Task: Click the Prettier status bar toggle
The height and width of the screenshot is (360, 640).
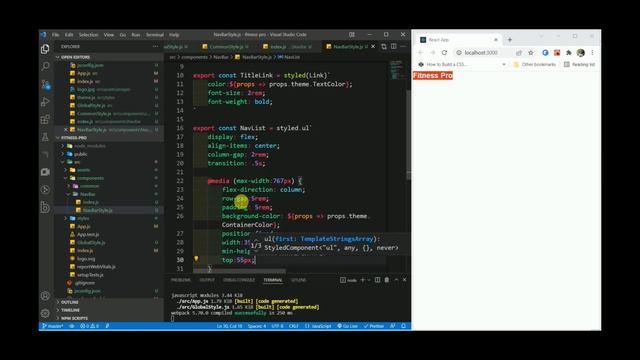Action: [x=374, y=326]
